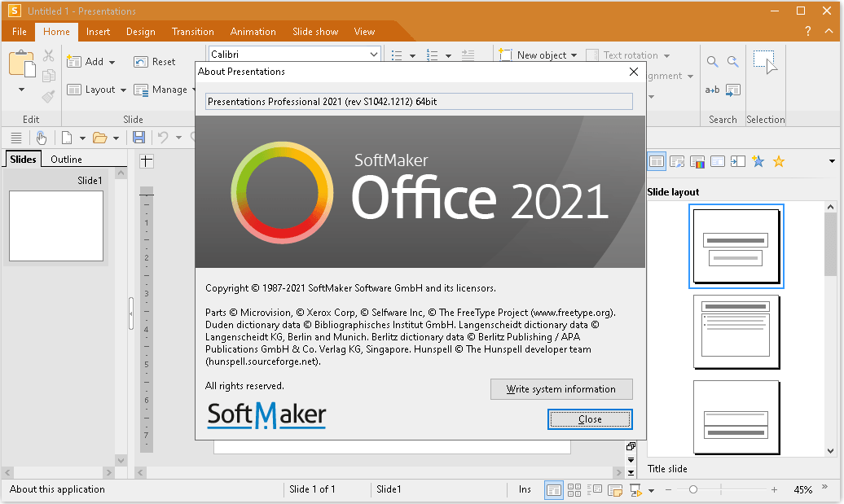This screenshot has width=844, height=504.
Task: Start slide show from status bar icon
Action: (x=635, y=489)
